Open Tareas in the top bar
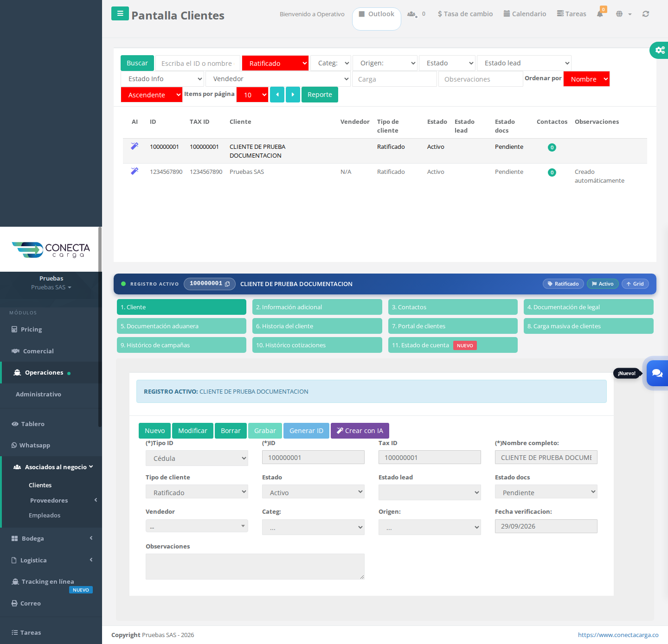 572,14
